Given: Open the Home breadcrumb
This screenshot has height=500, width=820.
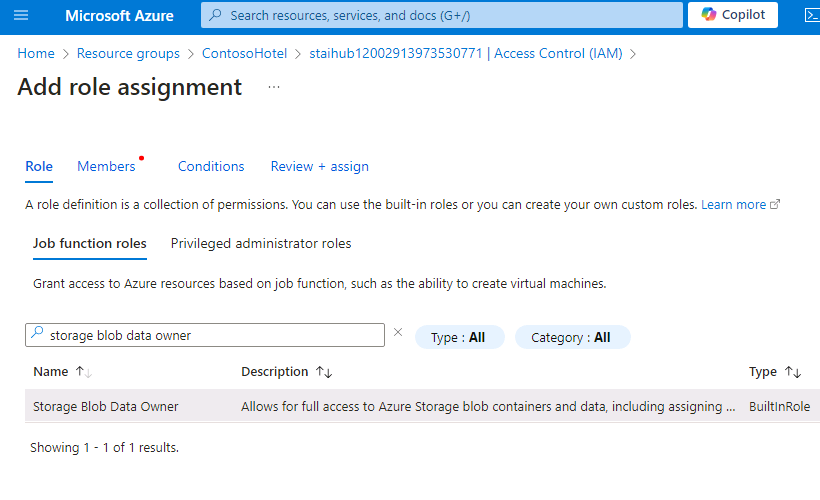Looking at the screenshot, I should tap(36, 53).
